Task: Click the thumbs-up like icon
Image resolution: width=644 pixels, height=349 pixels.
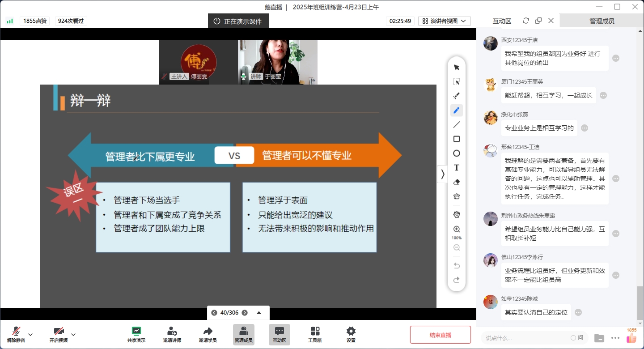Action: tap(631, 338)
